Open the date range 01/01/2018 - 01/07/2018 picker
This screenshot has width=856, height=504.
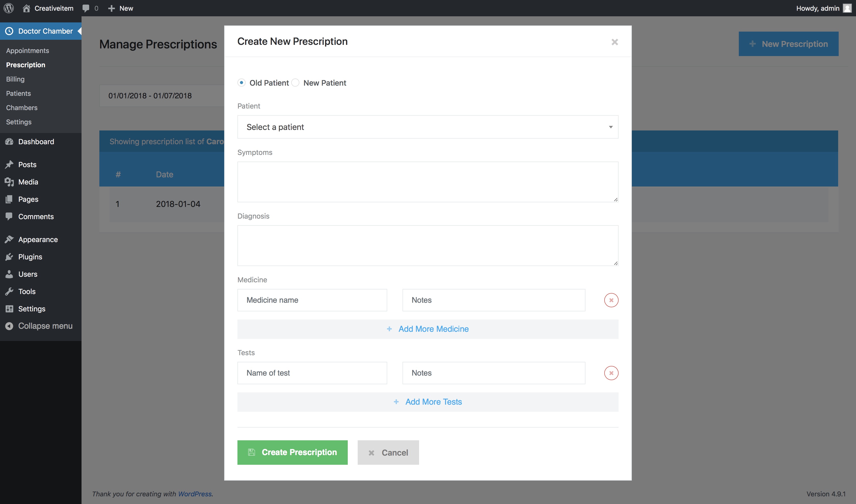coord(162,96)
